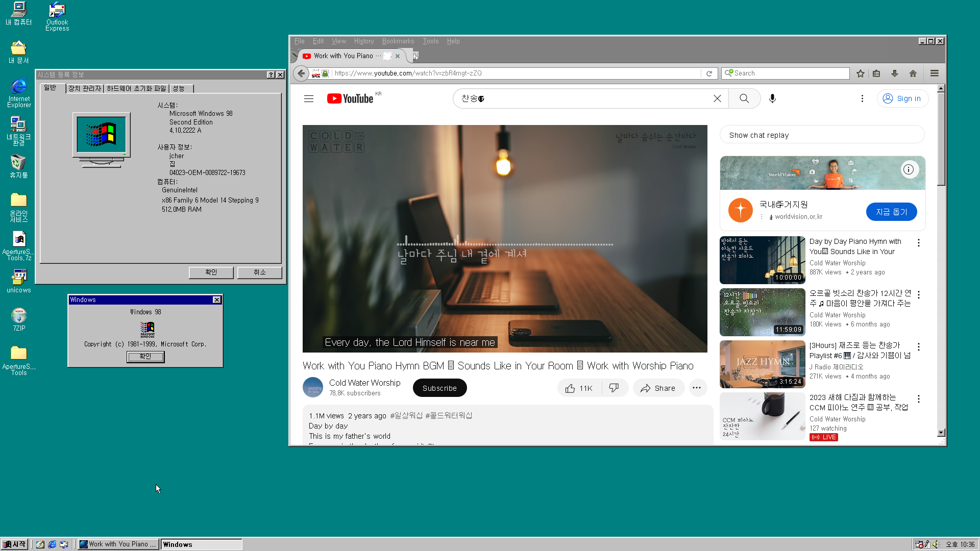980x551 pixels.
Task: Show bookmarks list icon
Action: (x=876, y=73)
